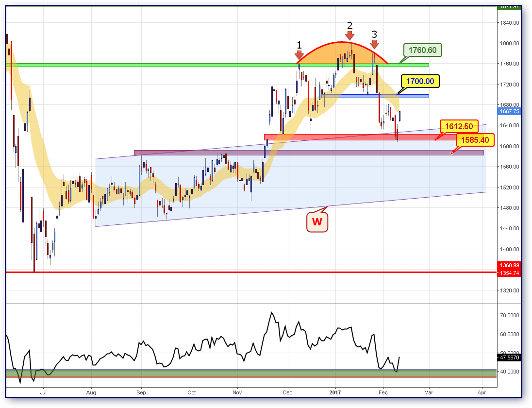Click the Dec label on the time axis
The width and height of the screenshot is (532, 408).
[288, 392]
